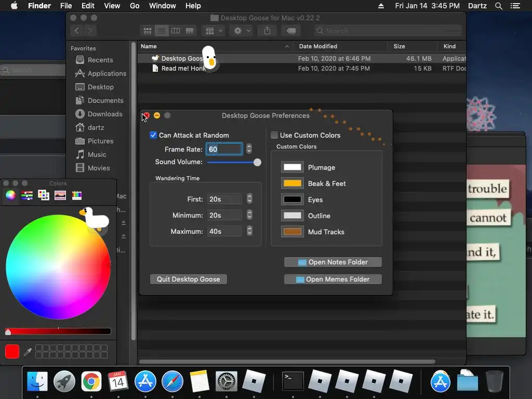Open the Edit menu
The height and width of the screenshot is (399, 532).
88,6
